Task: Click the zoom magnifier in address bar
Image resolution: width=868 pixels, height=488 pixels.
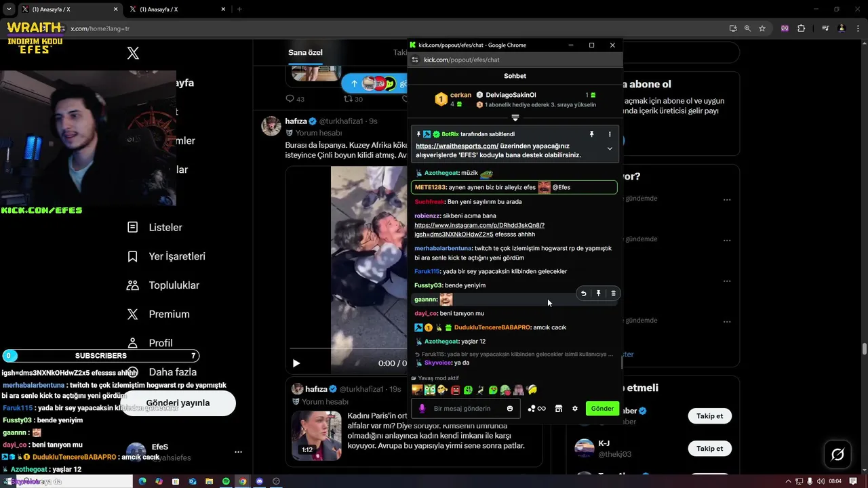Action: (x=747, y=28)
